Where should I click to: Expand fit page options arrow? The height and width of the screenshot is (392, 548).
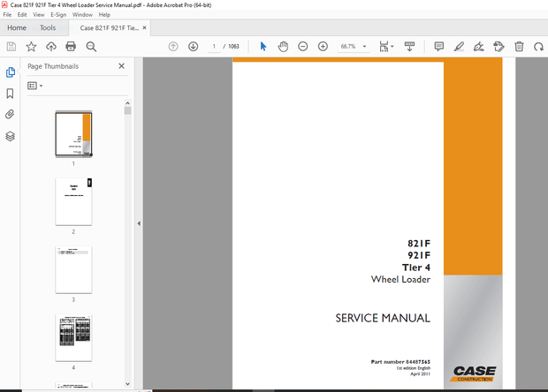392,47
